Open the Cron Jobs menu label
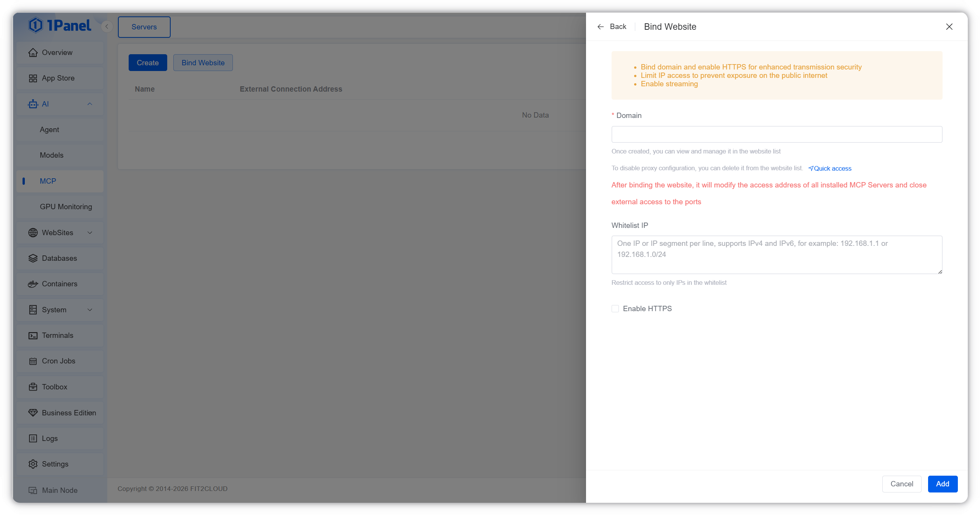This screenshot has width=980, height=515. point(58,361)
